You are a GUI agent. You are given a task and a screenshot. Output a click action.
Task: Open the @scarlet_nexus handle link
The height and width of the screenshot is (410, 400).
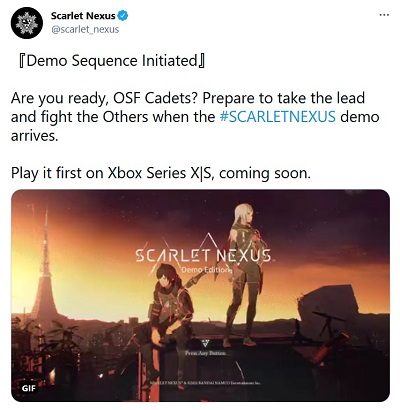click(x=85, y=29)
